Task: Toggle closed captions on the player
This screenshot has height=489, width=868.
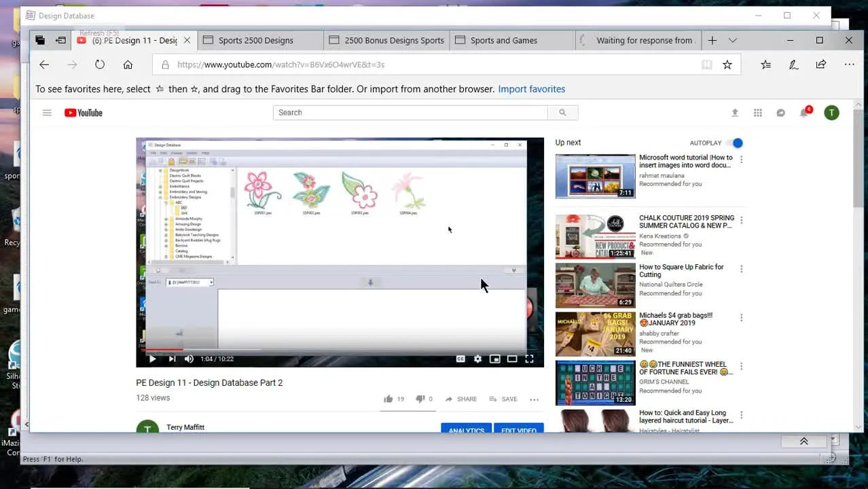Action: tap(460, 359)
